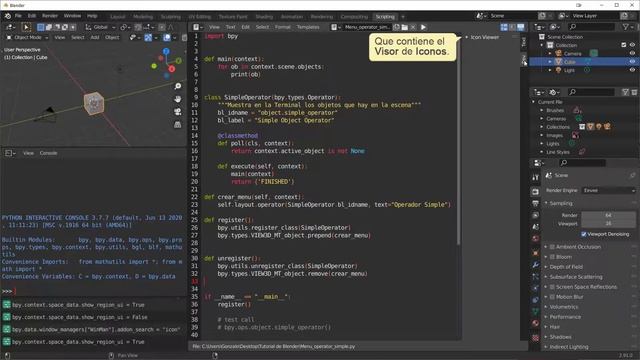Screen dimensions: 640x360
Task: Click the properties editor search field
Action: pos(582,163)
